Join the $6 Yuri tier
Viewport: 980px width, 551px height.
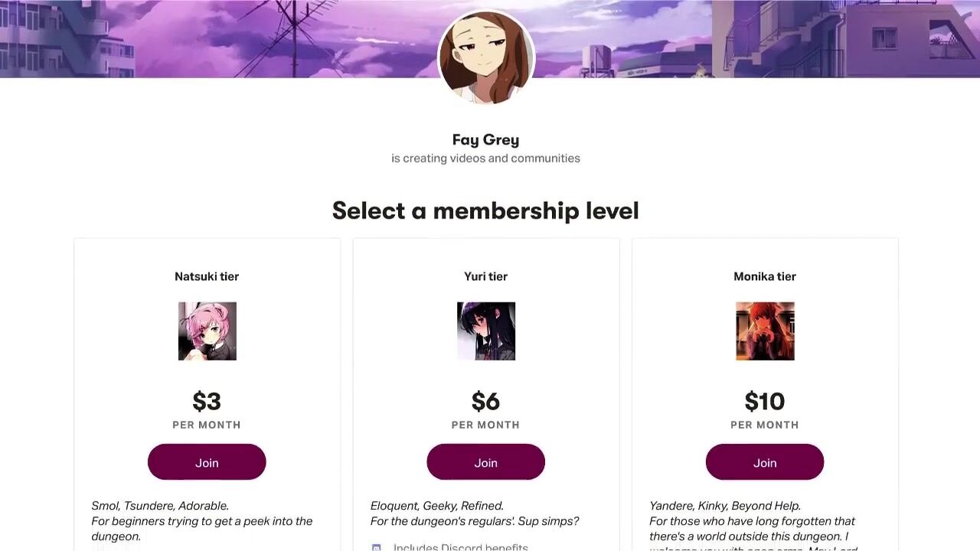pyautogui.click(x=485, y=462)
